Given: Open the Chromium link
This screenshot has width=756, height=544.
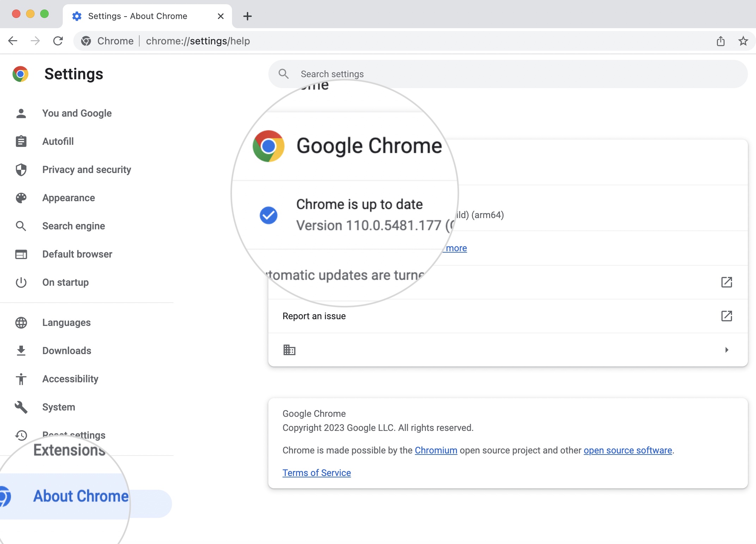Looking at the screenshot, I should [436, 450].
